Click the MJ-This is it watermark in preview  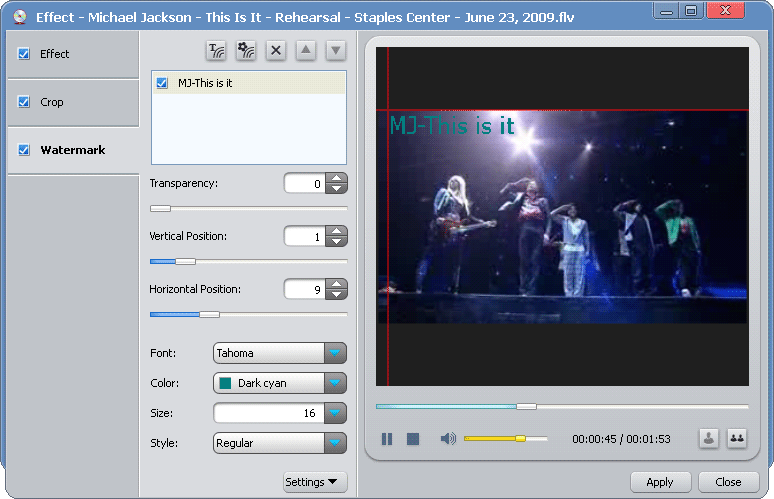point(452,125)
